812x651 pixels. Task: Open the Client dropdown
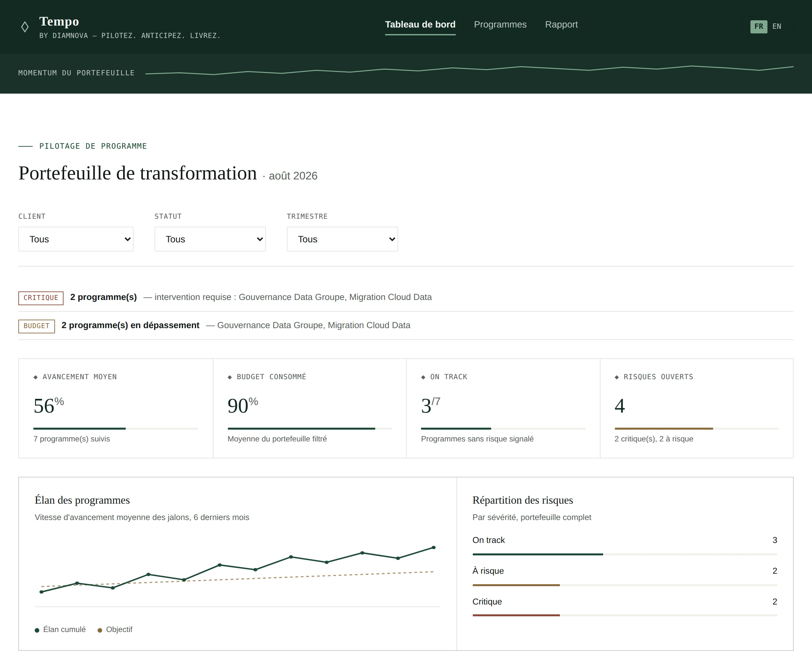(x=76, y=239)
